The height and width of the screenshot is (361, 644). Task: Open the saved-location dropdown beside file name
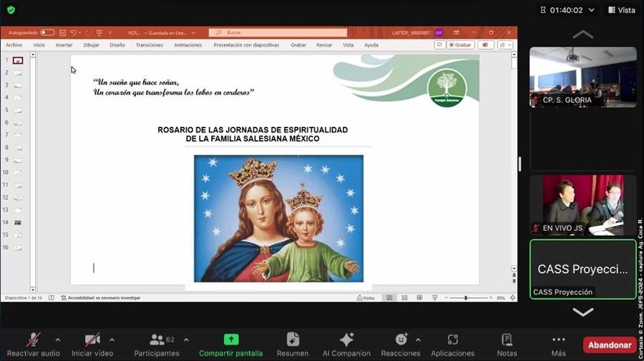193,32
